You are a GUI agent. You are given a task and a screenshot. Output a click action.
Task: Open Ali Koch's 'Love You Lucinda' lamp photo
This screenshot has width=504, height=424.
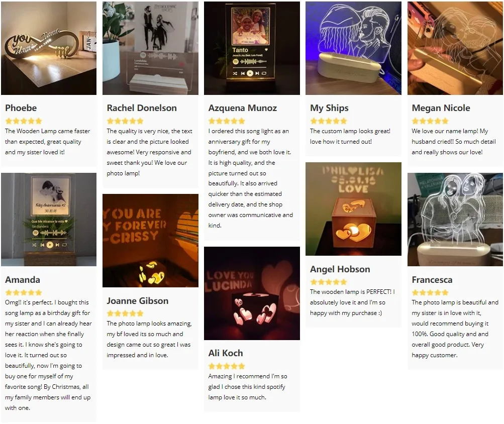coord(252,293)
